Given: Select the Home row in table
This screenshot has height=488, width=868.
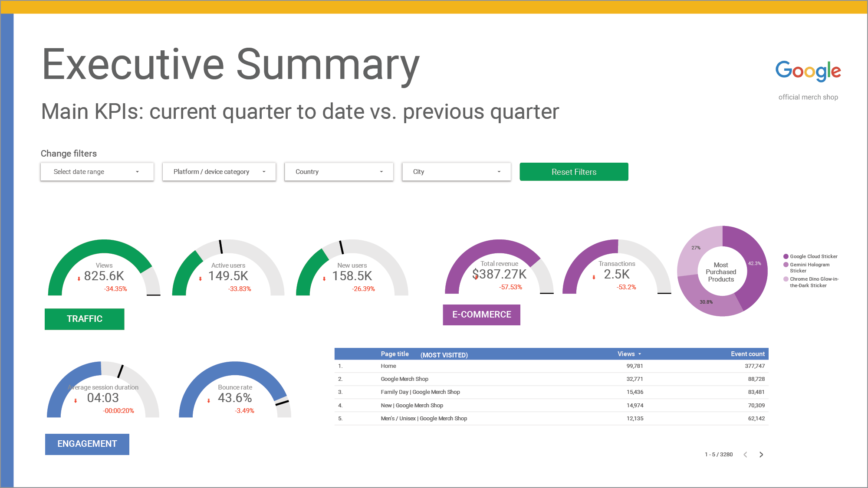Looking at the screenshot, I should 388,366.
